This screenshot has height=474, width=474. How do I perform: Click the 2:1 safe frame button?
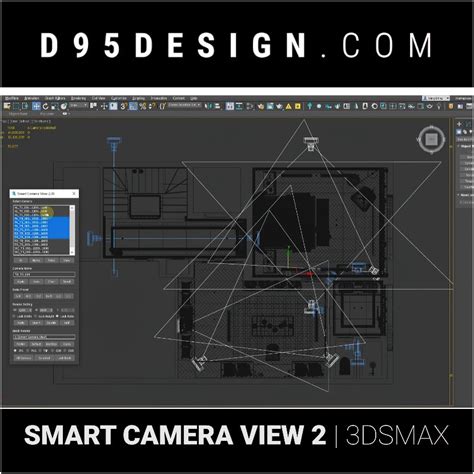click(59, 296)
